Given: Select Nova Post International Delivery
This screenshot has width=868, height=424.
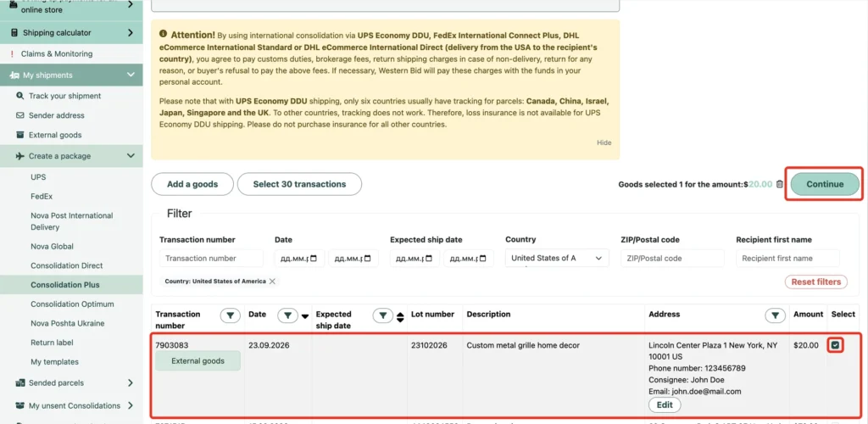Looking at the screenshot, I should tap(72, 221).
